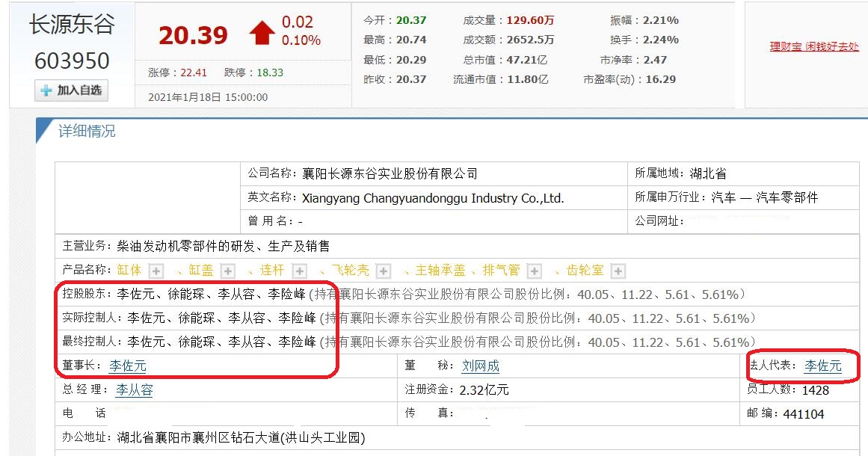This screenshot has height=456, width=868.
Task: Click the 成交量 value 129.60万
Action: click(530, 20)
